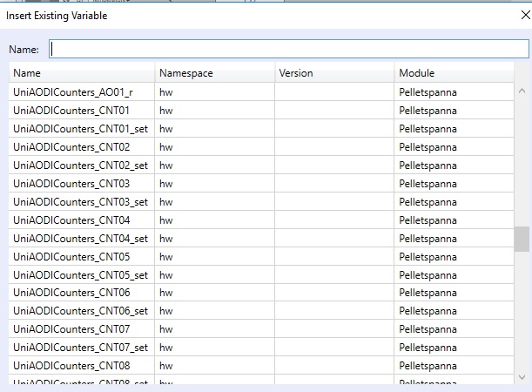Select variable UniAODICounters_CNT06

click(71, 294)
